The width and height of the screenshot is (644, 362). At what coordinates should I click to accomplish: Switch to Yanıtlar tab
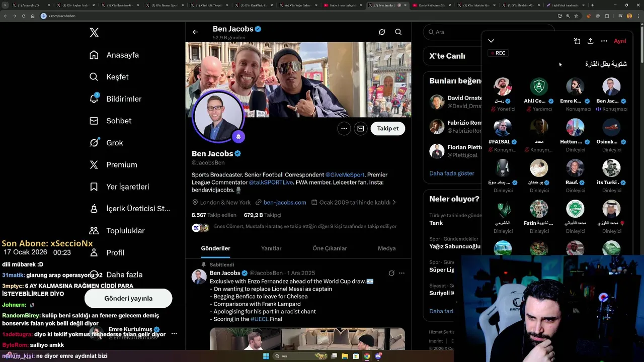271,248
